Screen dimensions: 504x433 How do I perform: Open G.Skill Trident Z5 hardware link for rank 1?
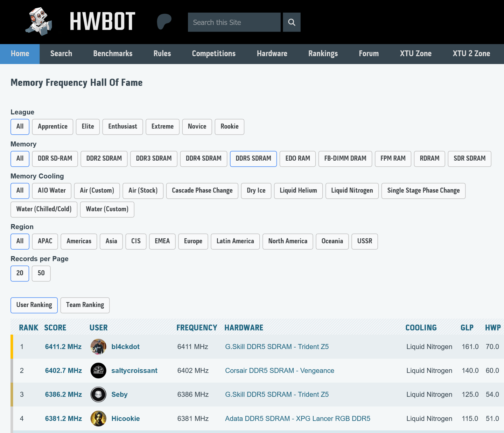pyautogui.click(x=276, y=347)
